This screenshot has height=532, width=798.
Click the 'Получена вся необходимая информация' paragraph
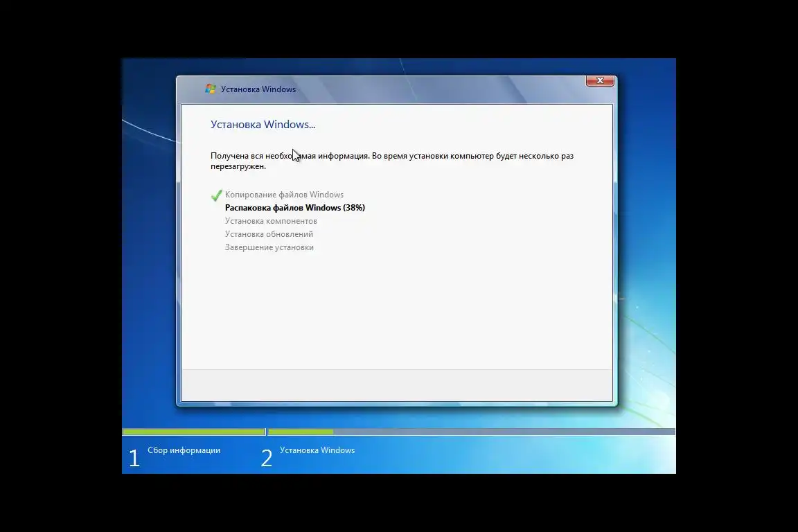[x=392, y=161]
